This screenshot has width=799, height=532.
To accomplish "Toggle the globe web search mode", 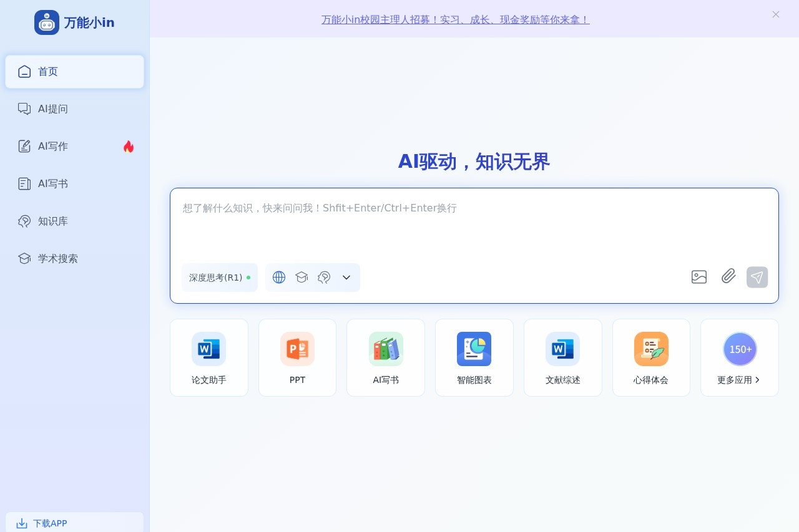I will click(279, 277).
